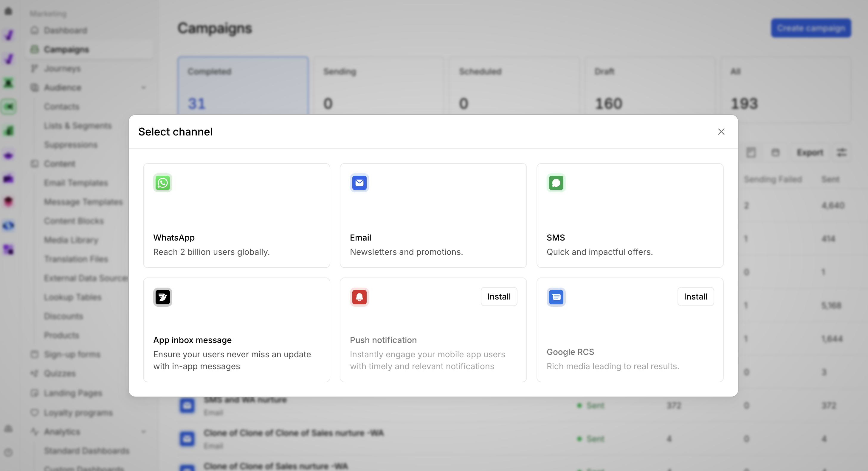This screenshot has height=471, width=868.
Task: Open the Journeys sidebar item
Action: (x=62, y=69)
